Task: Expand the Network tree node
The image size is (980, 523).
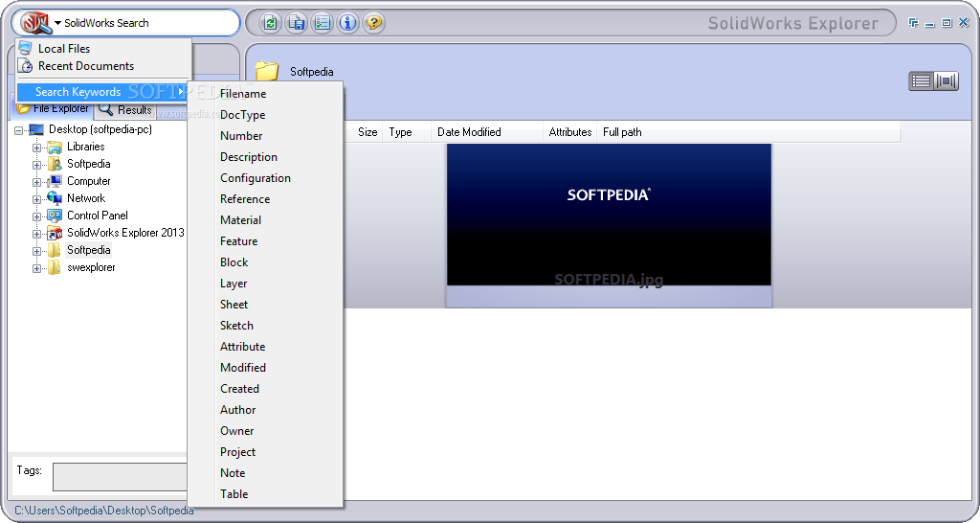Action: pos(37,199)
